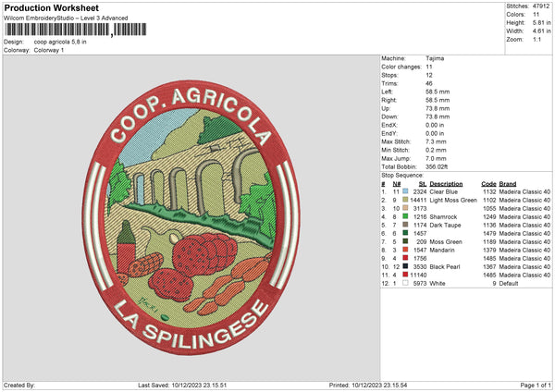Click the thread code 1102
The height and width of the screenshot is (392, 555).
pos(489,200)
